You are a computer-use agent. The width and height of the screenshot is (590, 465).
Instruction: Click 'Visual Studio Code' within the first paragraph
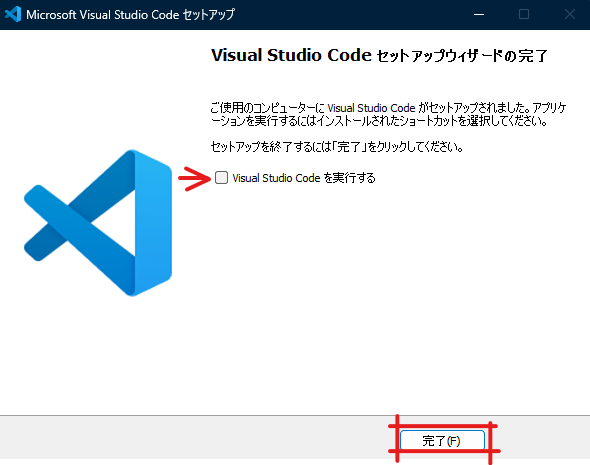pyautogui.click(x=371, y=108)
